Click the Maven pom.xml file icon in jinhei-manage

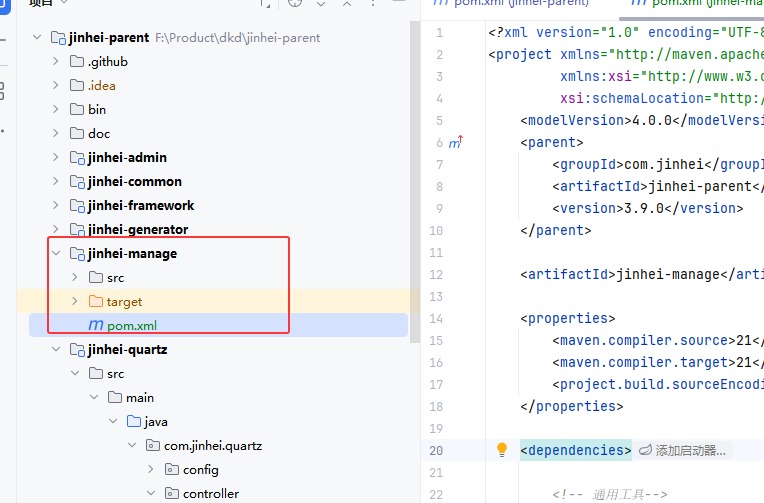[x=96, y=325]
